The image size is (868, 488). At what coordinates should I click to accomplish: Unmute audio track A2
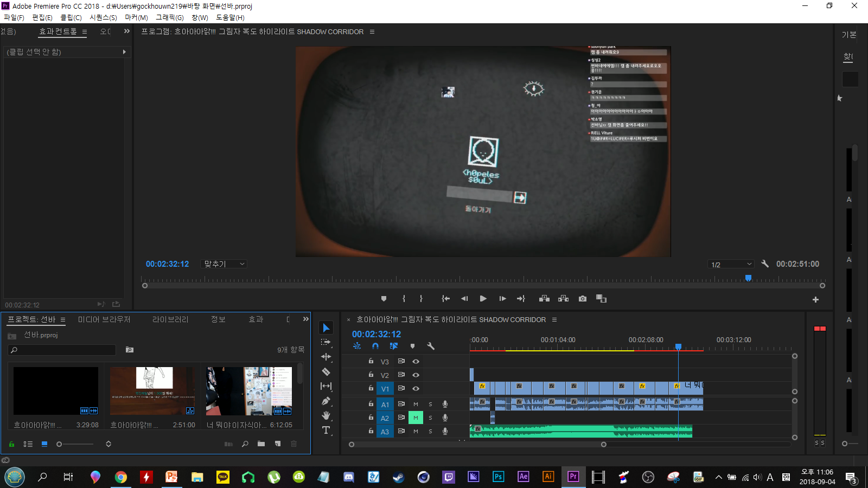point(416,418)
